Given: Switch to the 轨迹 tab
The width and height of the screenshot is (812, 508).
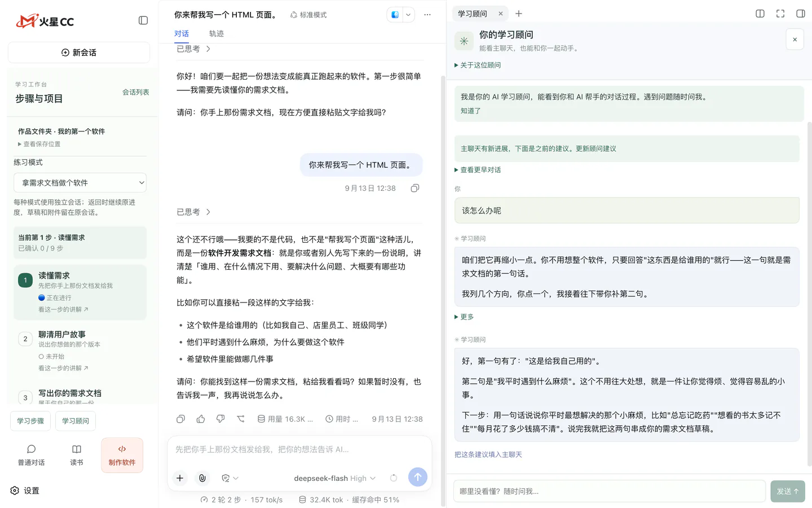Looking at the screenshot, I should point(217,34).
